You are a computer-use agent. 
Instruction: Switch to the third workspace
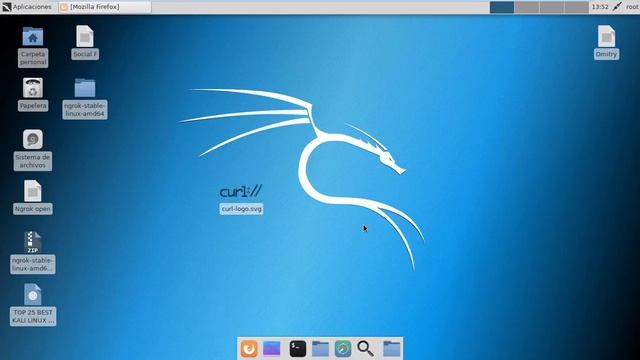(551, 7)
